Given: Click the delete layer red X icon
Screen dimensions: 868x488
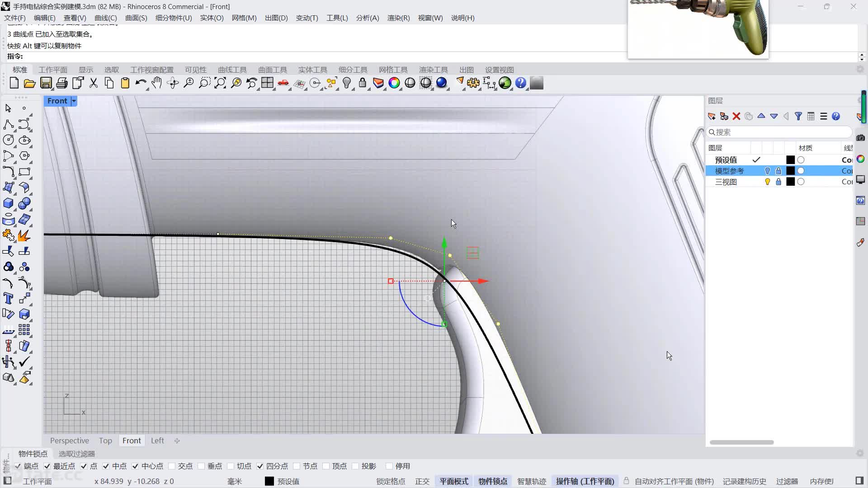Looking at the screenshot, I should [736, 116].
